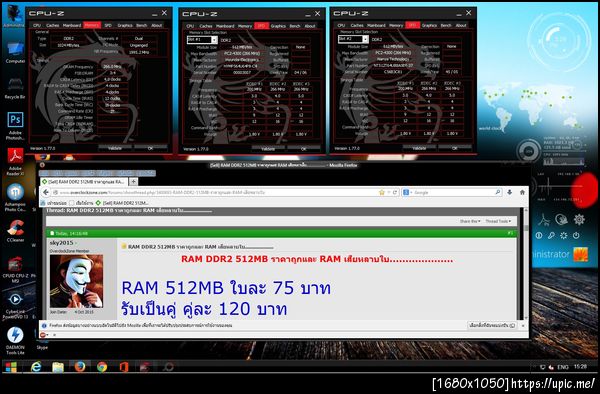Viewport: 600px width, 394px height.
Task: Click the Firefox address bar URL
Action: pos(162,192)
